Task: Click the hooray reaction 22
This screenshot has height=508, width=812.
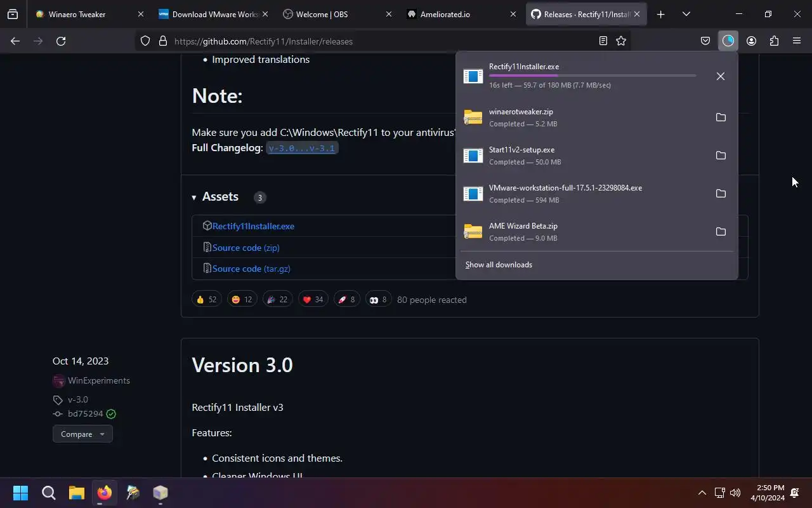Action: tap(277, 300)
